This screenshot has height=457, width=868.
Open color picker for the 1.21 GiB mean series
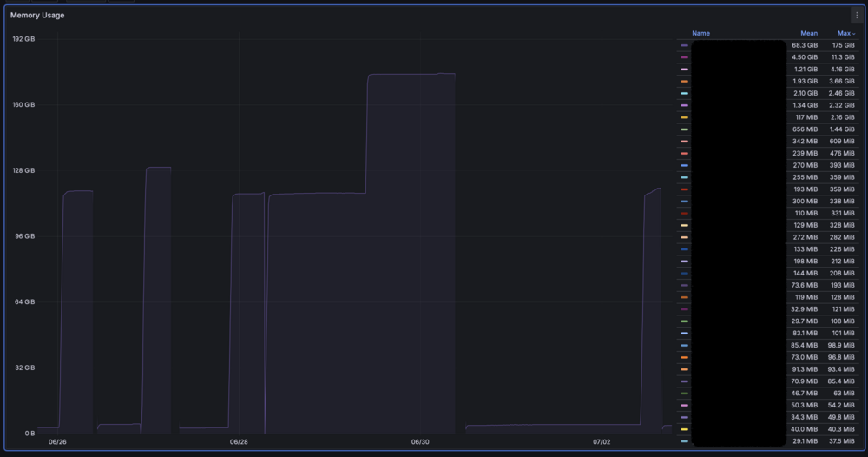click(x=685, y=70)
